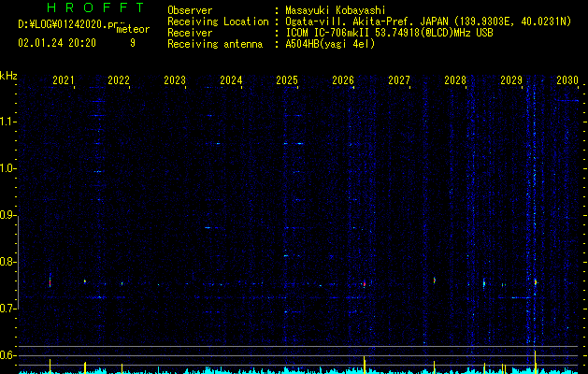Click the 1.0 kHz frequency label
Screen dimensions: 588x374
click(7, 169)
